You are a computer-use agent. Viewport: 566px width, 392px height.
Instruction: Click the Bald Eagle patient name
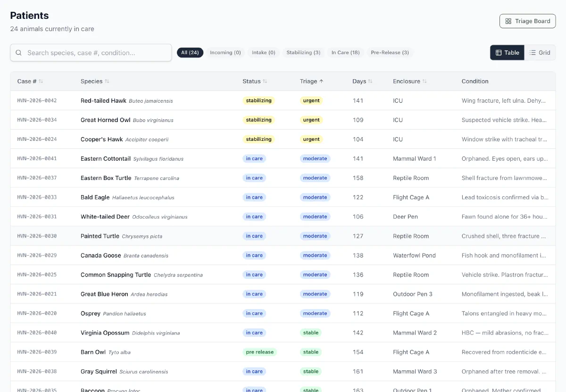tap(95, 197)
